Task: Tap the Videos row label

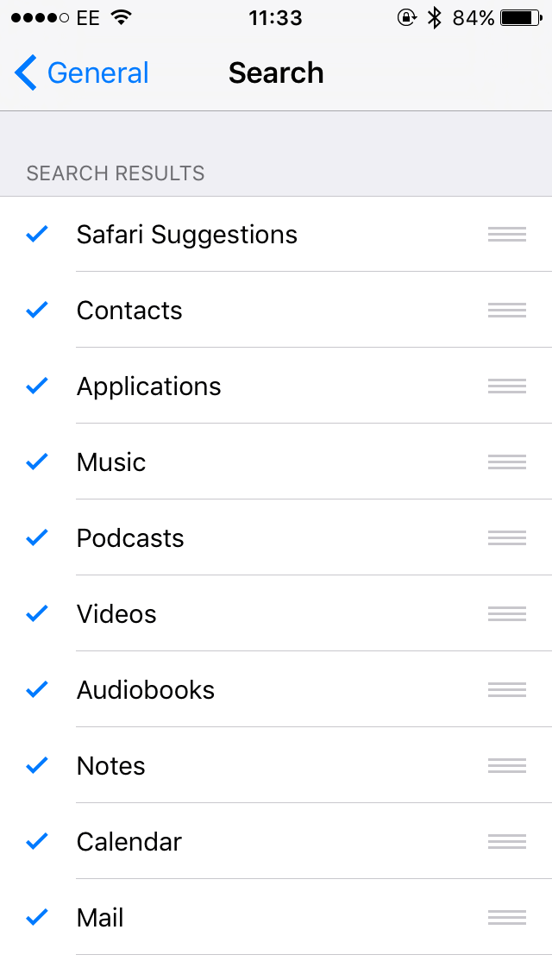Action: coord(116,613)
